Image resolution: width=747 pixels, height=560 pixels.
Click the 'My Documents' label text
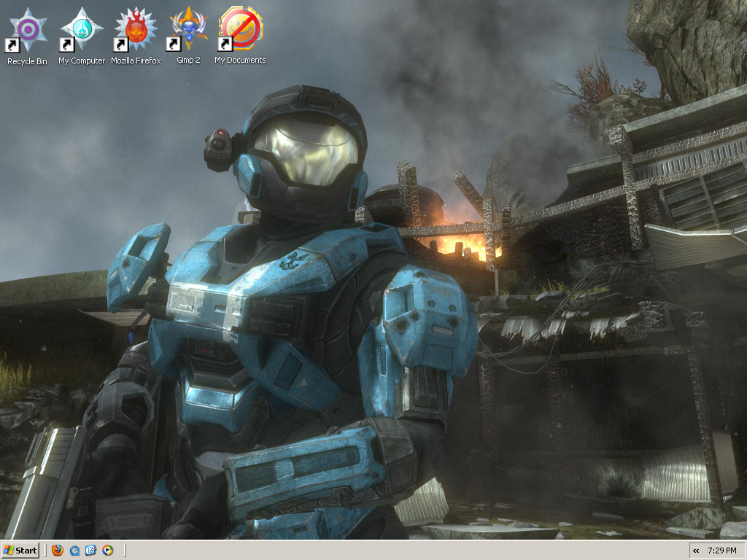(x=241, y=61)
